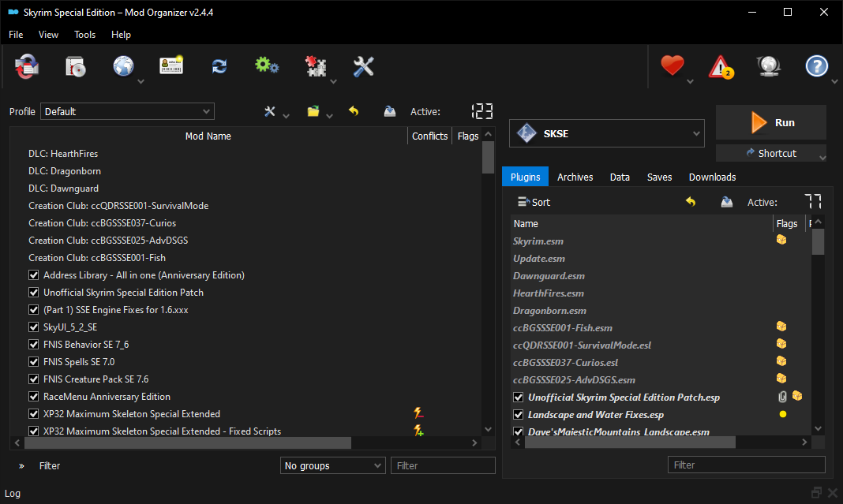843x504 pixels.
Task: Click the flag icon on ccBGSSSE037-Curios.esl
Action: 781,361
